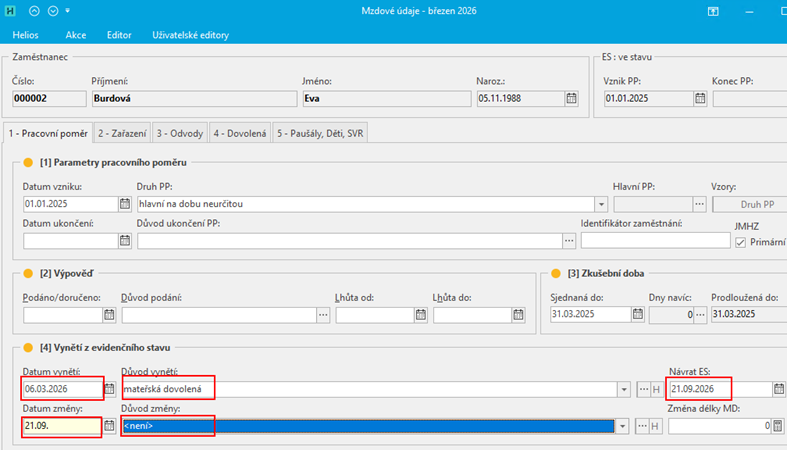This screenshot has width=787, height=450.
Task: Open calendar picker for Datum vzniku
Action: [125, 205]
